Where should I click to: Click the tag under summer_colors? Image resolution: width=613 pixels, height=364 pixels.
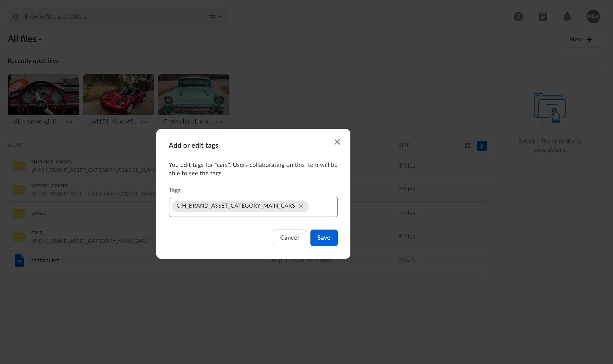(94, 170)
